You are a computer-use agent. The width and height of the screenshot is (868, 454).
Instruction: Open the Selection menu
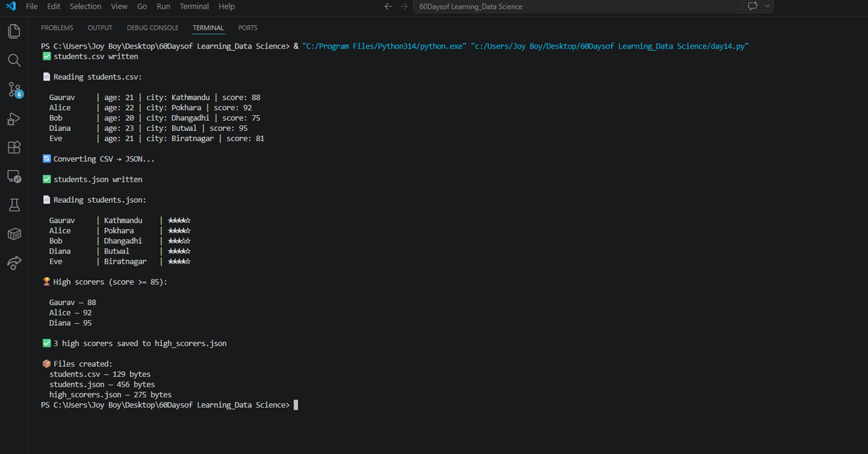(85, 7)
